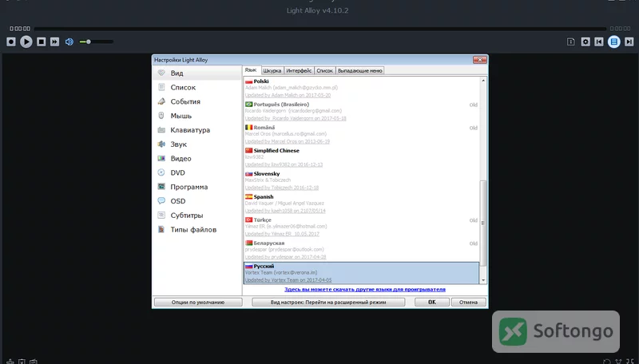Click the Spanish flag icon

pos(248,196)
